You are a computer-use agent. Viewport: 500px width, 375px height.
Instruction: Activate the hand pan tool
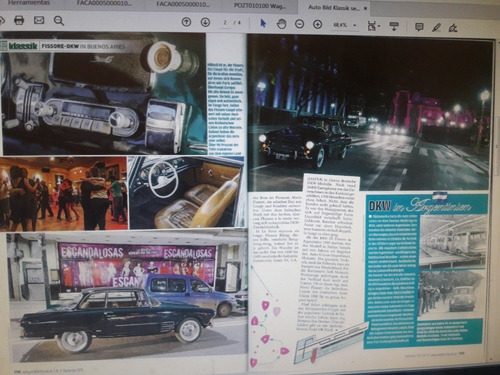click(x=282, y=24)
